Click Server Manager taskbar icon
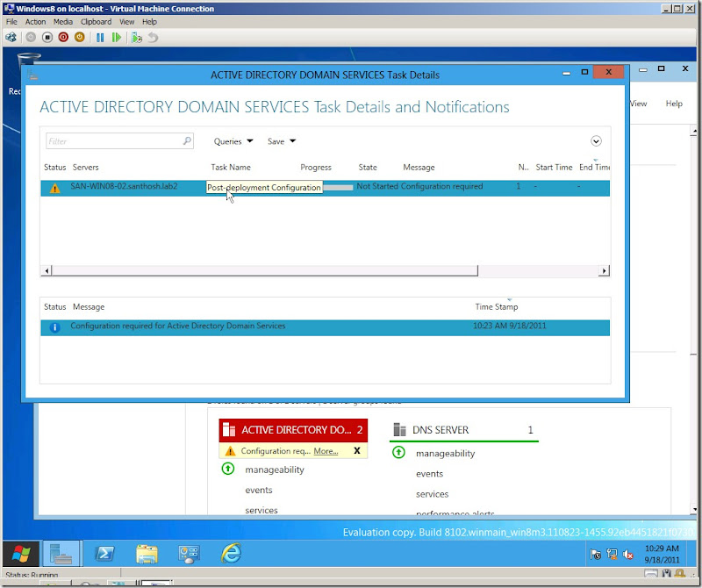 [61, 554]
